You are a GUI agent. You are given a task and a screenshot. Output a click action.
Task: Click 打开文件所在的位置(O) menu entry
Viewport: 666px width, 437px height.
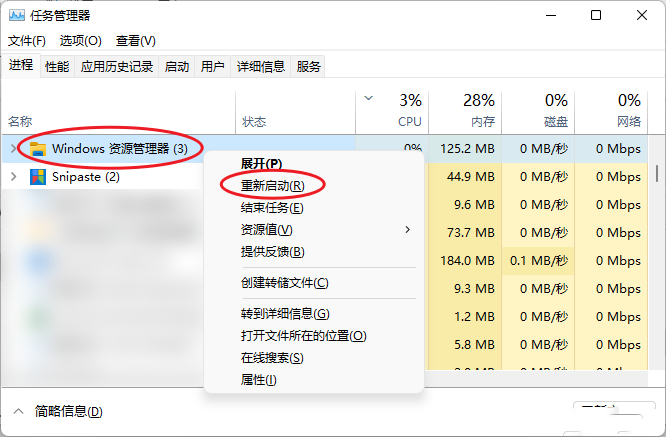point(304,336)
